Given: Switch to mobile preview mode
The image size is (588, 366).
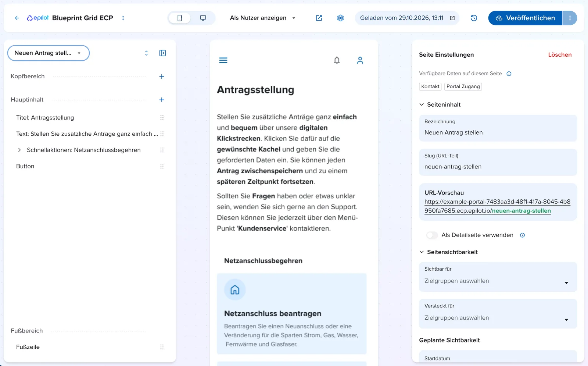Looking at the screenshot, I should (x=180, y=18).
